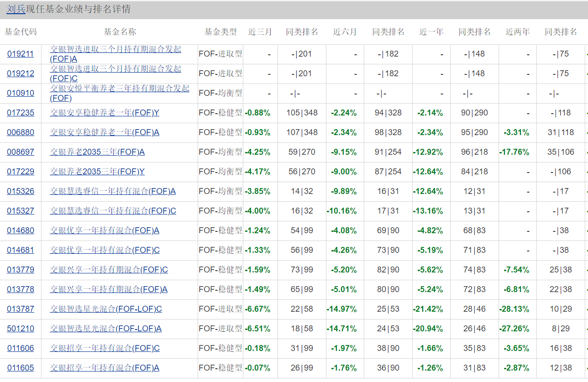588x382 pixels.
Task: Open fund code 006880
Action: (x=21, y=132)
